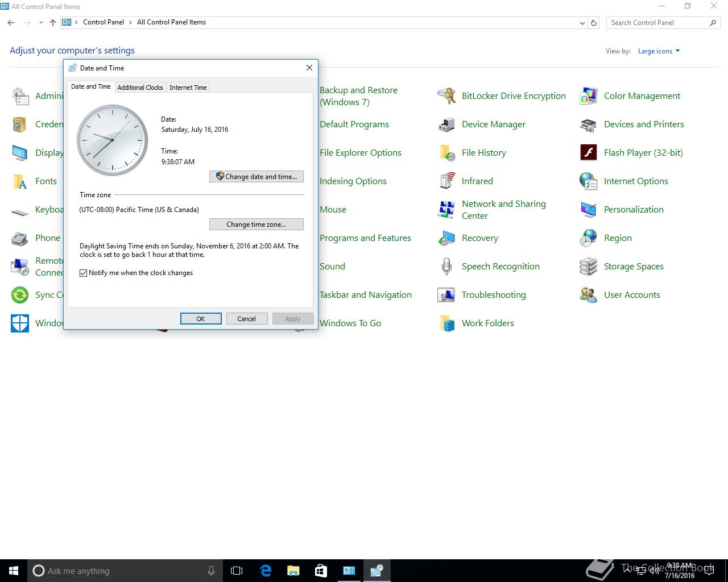Open File Explorer Options link
This screenshot has height=582, width=728.
[361, 153]
